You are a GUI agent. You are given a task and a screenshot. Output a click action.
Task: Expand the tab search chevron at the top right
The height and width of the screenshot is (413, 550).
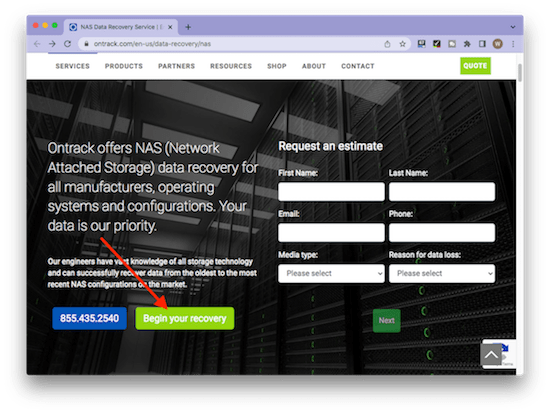click(513, 27)
